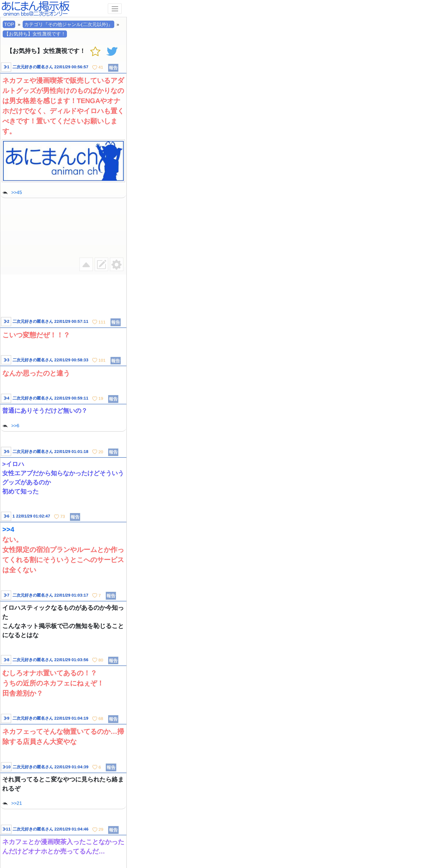
Task: Report post 8 using 報告 button
Action: [113, 660]
